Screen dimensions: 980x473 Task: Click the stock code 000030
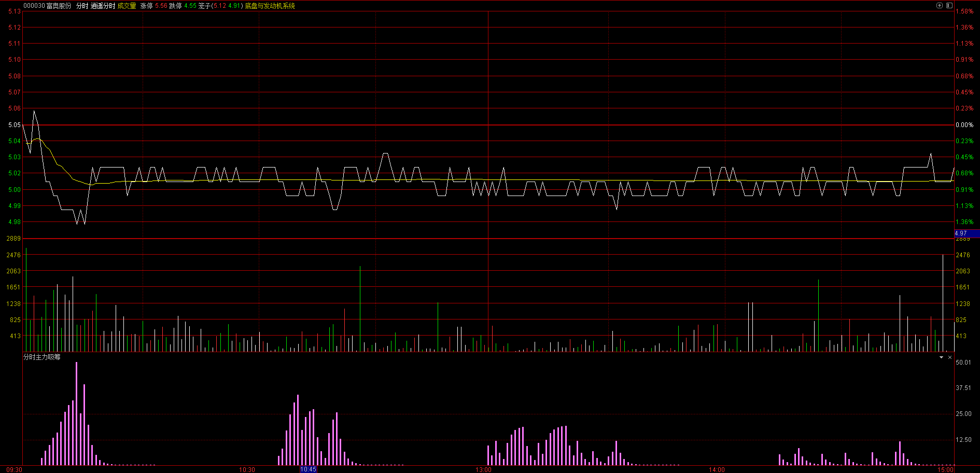click(34, 6)
